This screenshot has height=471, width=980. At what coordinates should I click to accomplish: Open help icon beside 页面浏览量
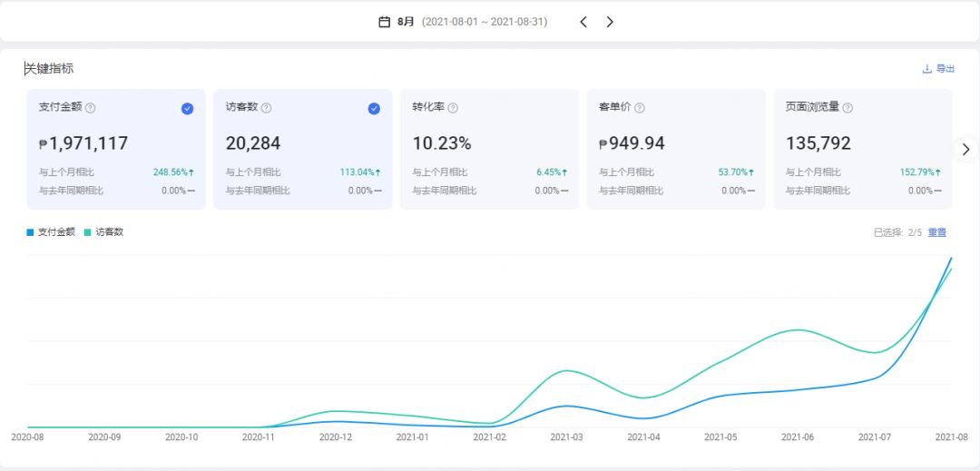848,107
